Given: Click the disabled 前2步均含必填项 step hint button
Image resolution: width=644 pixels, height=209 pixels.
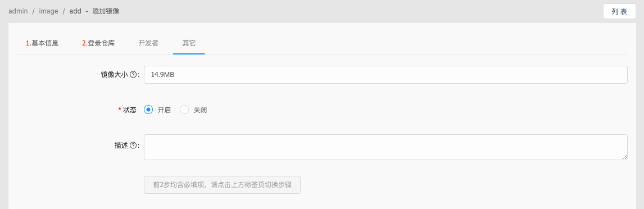Looking at the screenshot, I should (222, 185).
